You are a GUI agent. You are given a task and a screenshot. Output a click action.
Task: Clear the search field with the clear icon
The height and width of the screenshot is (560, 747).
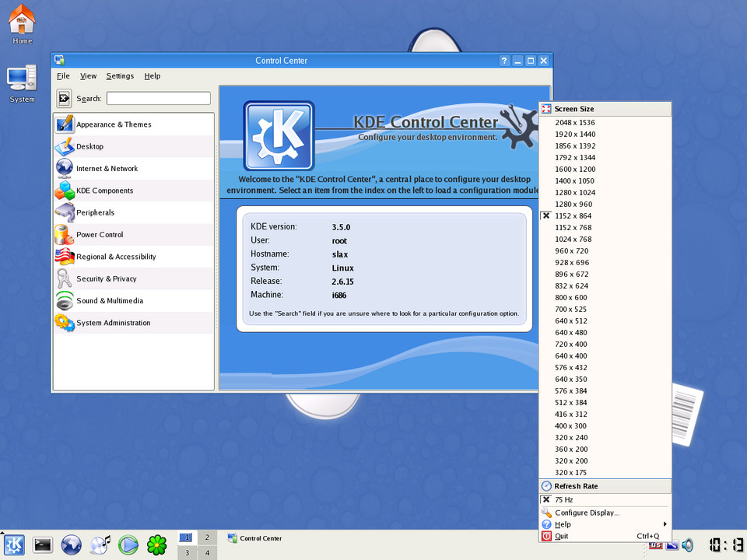coord(64,99)
